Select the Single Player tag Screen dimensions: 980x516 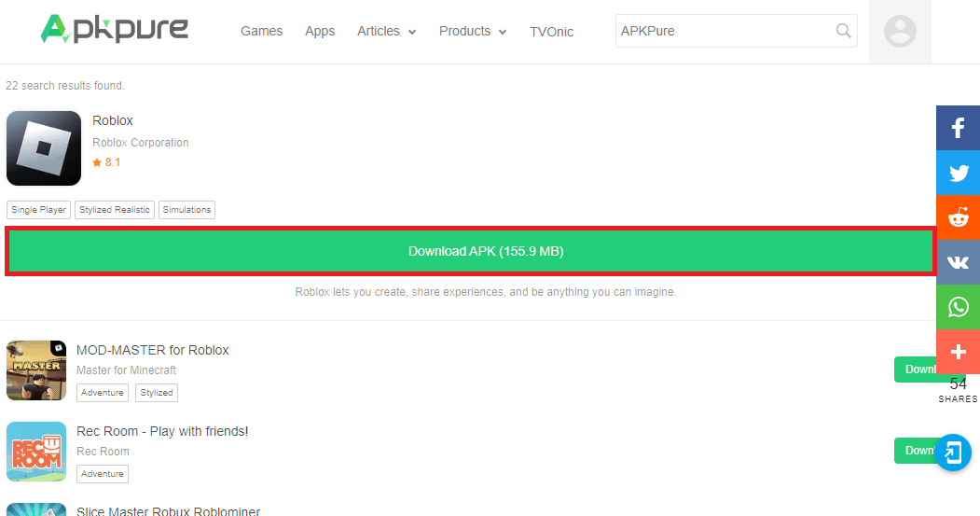point(39,210)
